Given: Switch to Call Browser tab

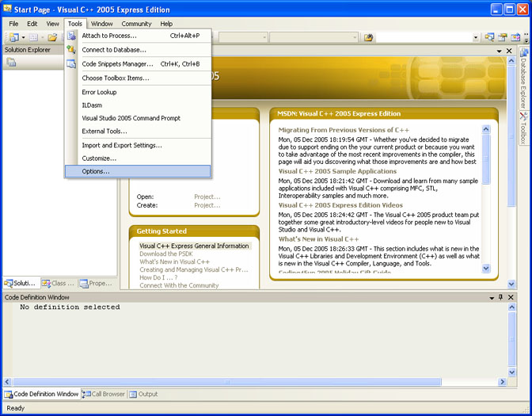Looking at the screenshot, I should 104,394.
